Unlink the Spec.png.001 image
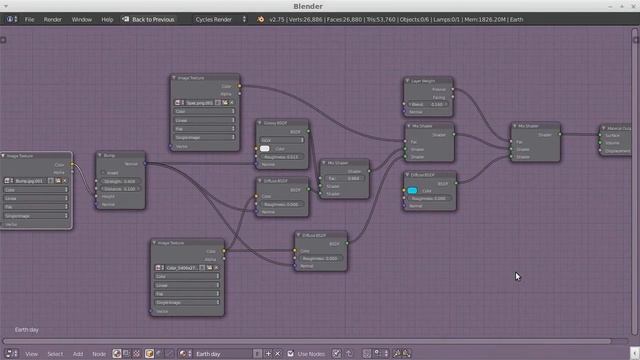This screenshot has height=360, width=640. [231, 102]
